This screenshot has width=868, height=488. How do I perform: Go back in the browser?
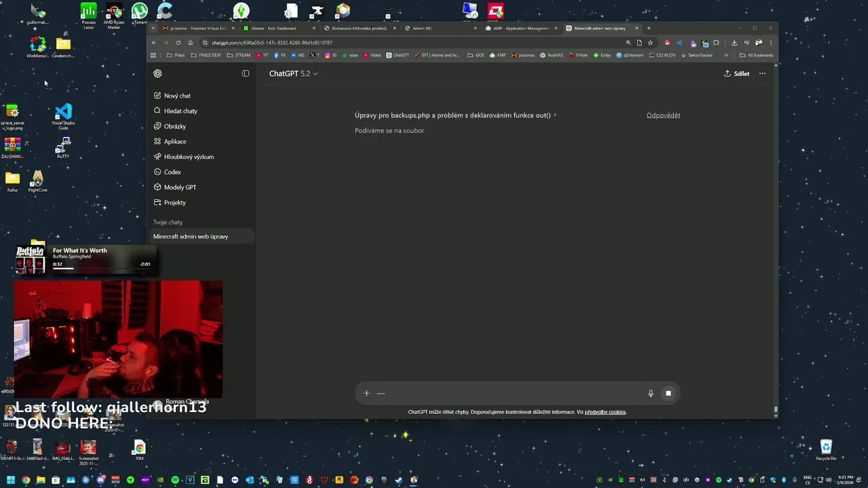point(154,43)
